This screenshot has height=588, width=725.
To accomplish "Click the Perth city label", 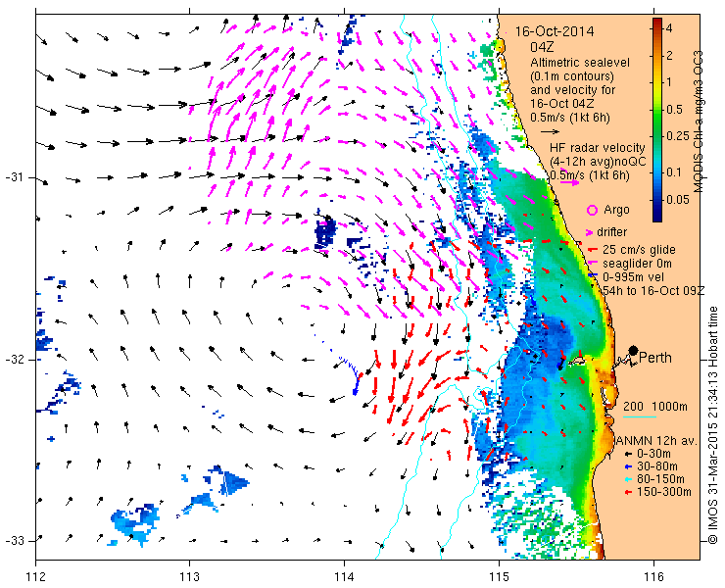I will [655, 358].
